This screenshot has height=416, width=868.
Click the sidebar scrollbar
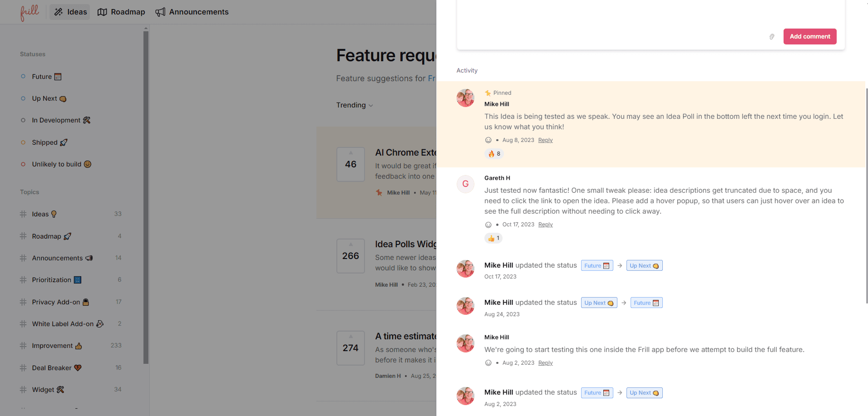[146, 197]
